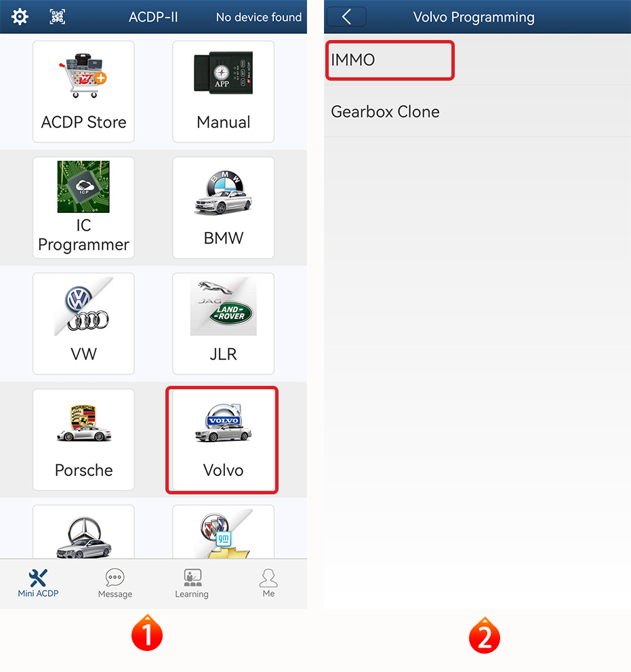Open the Manual tile
Image resolution: width=631 pixels, height=672 pixels.
(223, 92)
